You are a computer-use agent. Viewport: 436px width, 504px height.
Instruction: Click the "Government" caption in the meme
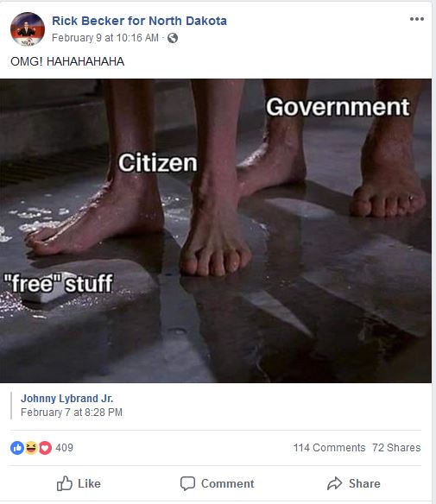tap(338, 107)
